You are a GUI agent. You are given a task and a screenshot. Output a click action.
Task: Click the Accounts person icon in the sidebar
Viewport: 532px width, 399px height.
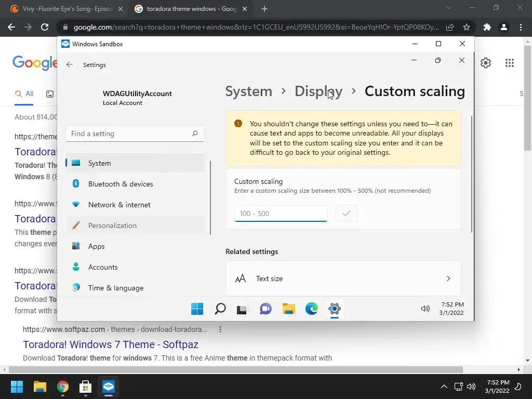[x=76, y=267]
